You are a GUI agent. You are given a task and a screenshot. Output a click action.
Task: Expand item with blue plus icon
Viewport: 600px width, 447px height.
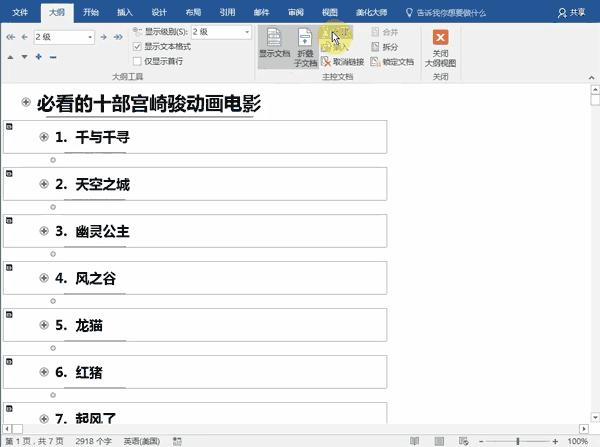coord(39,57)
